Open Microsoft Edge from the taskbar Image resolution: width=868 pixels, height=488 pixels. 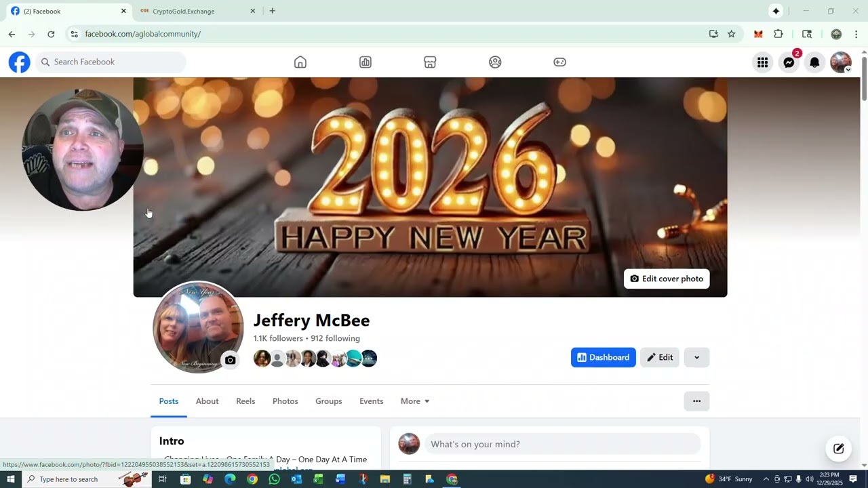(x=230, y=479)
